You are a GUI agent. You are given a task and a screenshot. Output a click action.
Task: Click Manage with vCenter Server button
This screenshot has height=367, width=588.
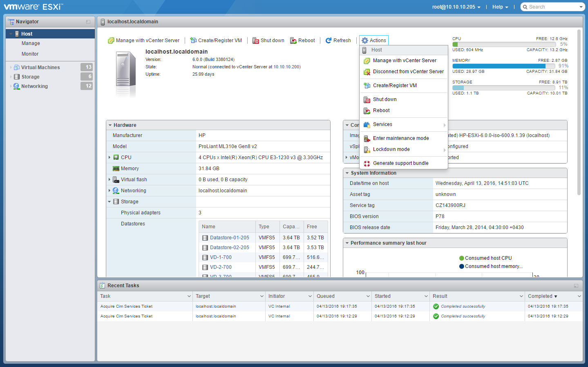click(x=143, y=41)
